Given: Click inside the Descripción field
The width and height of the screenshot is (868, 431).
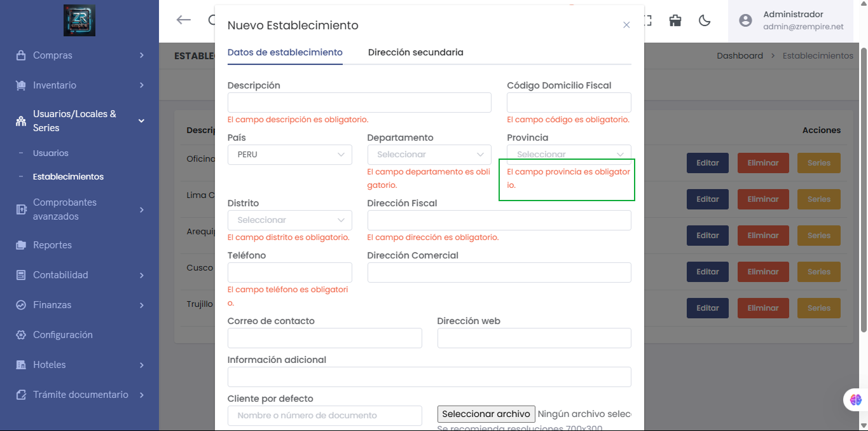Looking at the screenshot, I should coord(359,102).
